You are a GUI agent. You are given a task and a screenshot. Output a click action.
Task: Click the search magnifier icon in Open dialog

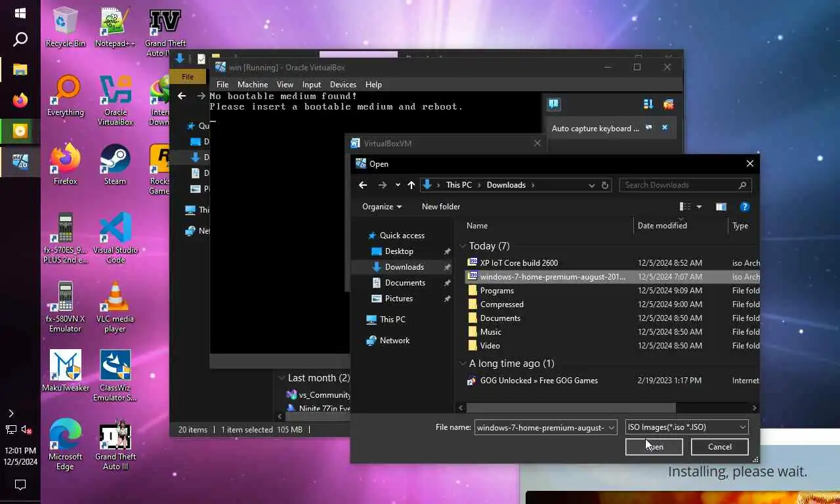coord(743,185)
